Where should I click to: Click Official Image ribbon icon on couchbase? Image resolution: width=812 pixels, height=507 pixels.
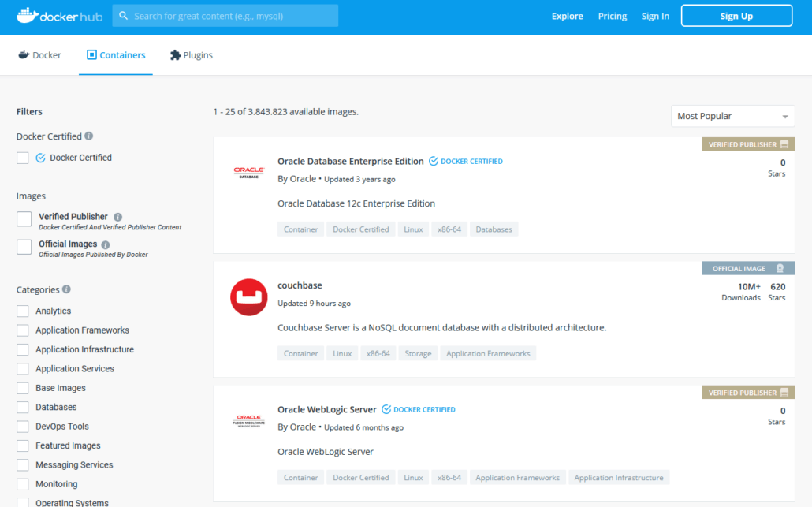[780, 268]
